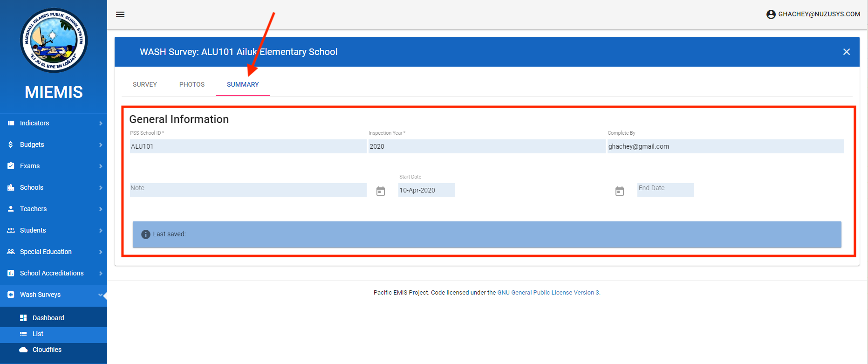The width and height of the screenshot is (868, 364).
Task: Expand the Schools menu chevron
Action: pos(101,187)
